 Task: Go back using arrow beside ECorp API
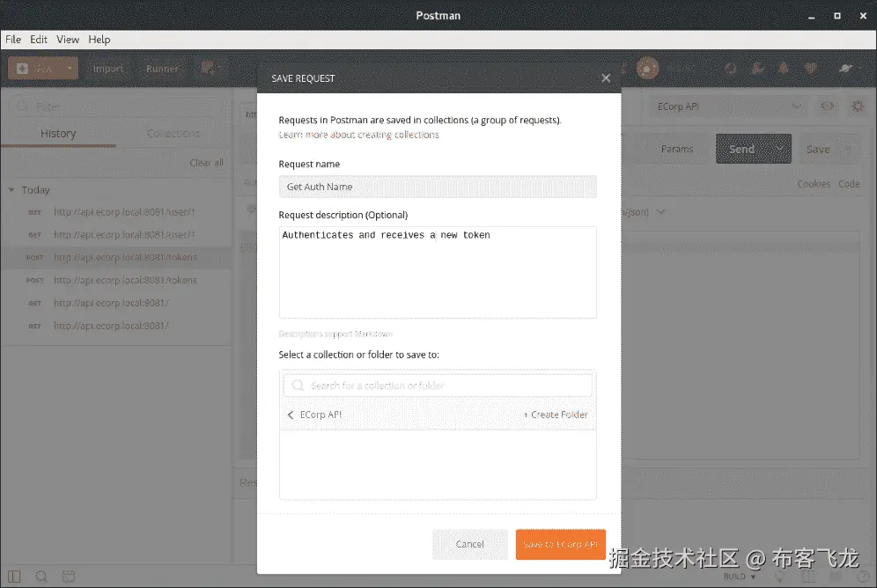point(291,415)
